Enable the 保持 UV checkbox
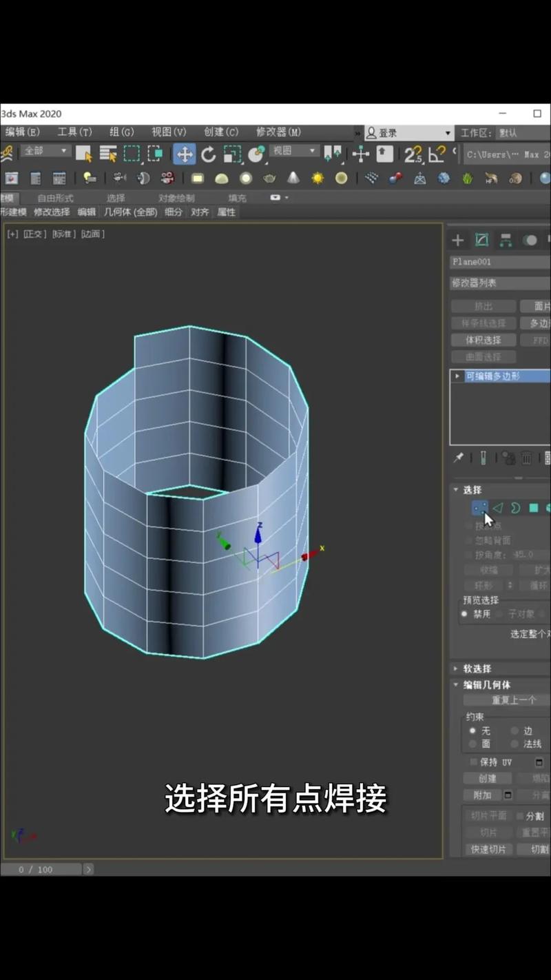Image resolution: width=551 pixels, height=980 pixels. point(473,762)
